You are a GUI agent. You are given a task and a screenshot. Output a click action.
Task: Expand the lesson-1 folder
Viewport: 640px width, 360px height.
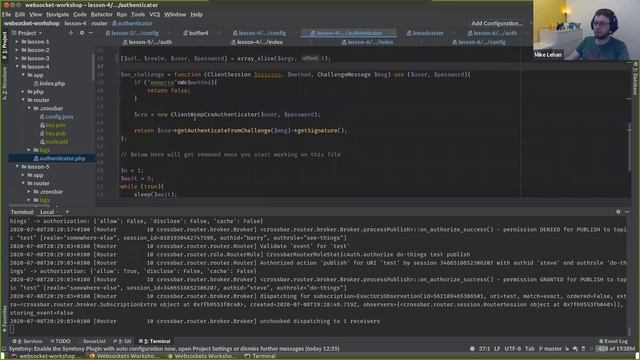pyautogui.click(x=17, y=42)
